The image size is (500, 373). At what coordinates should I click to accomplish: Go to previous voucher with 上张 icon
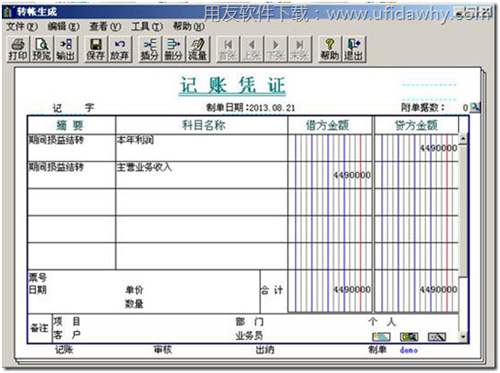pyautogui.click(x=252, y=49)
